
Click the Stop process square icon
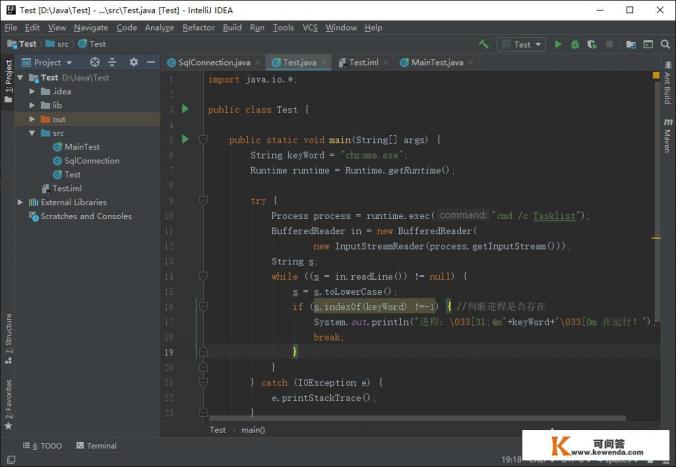(609, 44)
